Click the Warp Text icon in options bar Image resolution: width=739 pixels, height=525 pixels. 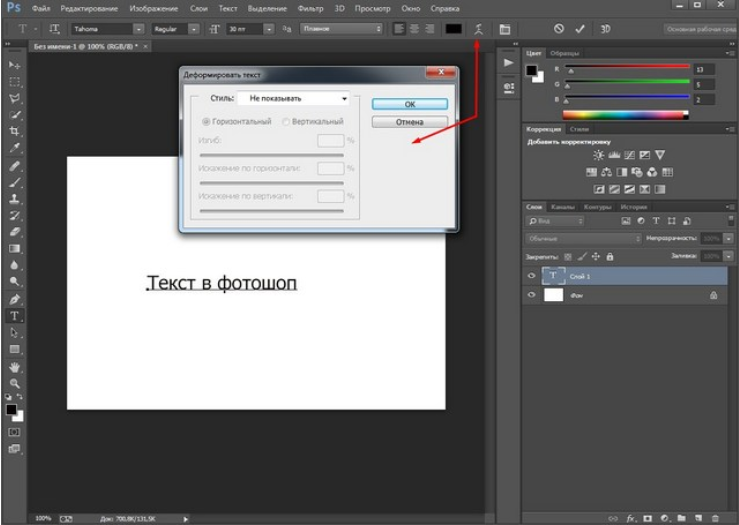point(478,29)
